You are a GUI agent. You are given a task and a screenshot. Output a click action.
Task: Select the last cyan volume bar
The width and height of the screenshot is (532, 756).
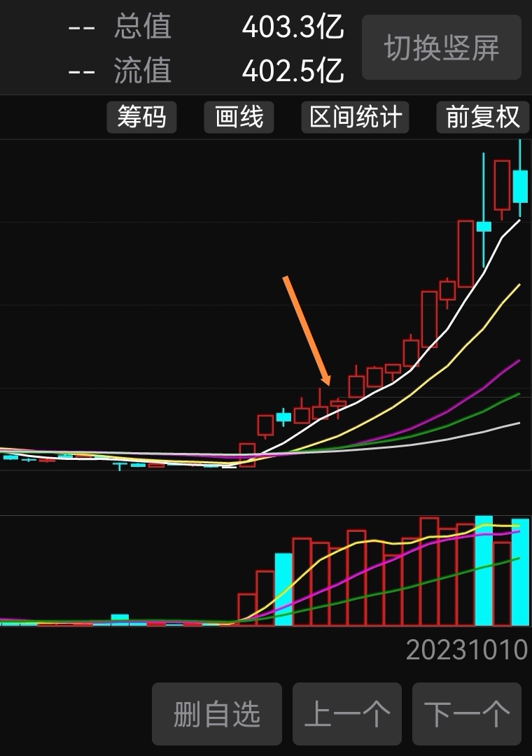pyautogui.click(x=520, y=573)
